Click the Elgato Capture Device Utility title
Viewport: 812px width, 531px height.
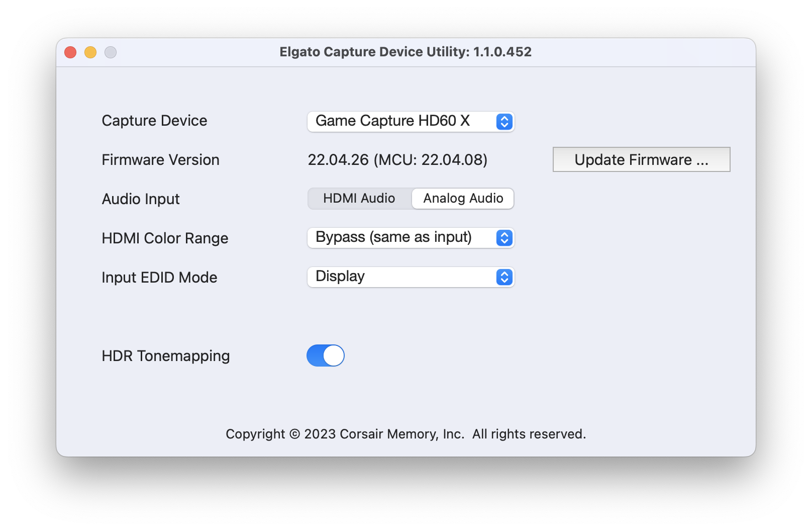[405, 52]
